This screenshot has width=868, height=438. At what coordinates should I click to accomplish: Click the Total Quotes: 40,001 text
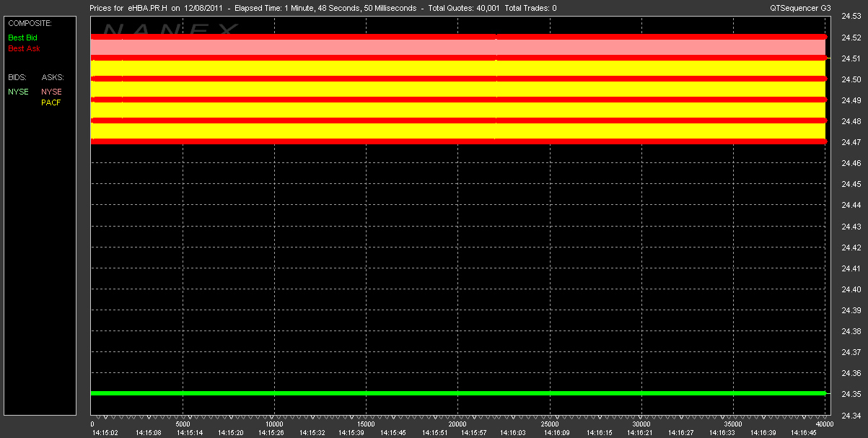tap(464, 8)
